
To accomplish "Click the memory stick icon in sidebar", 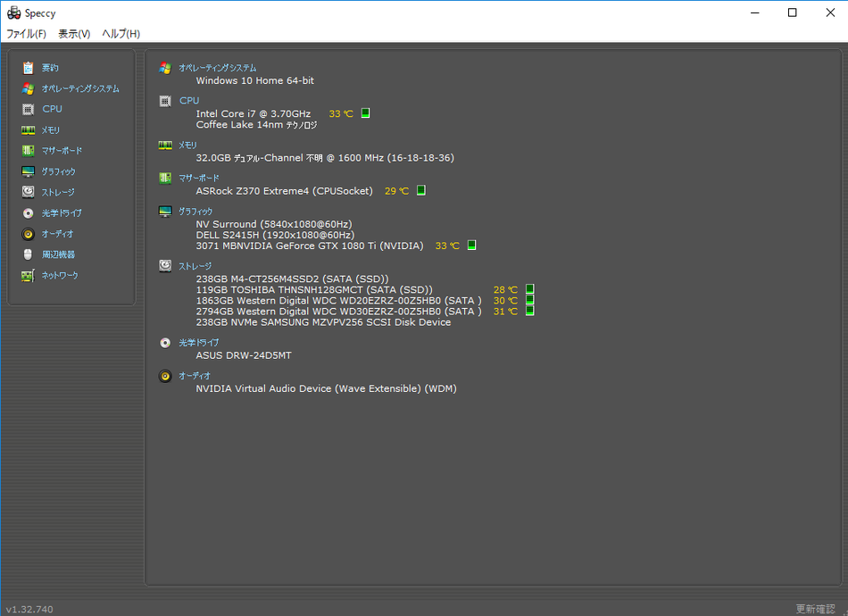I will (x=29, y=129).
